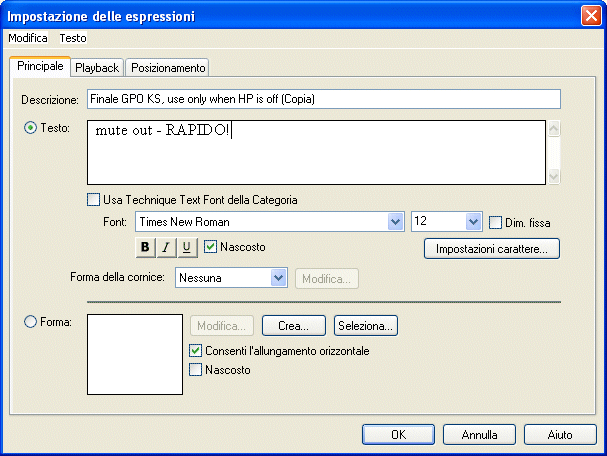The image size is (607, 456).
Task: Disable Consenti l'allungamento orizzontale checkbox
Action: 195,351
